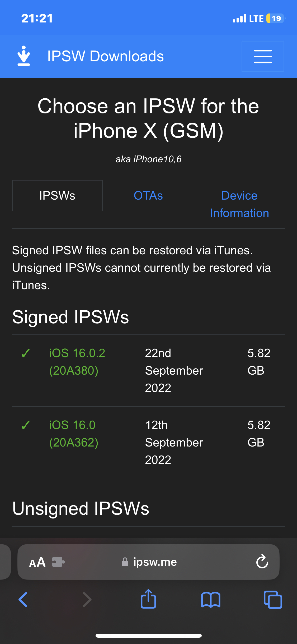Screen dimensions: 297x644
Task: Select the IPSWs tab
Action: click(x=57, y=196)
